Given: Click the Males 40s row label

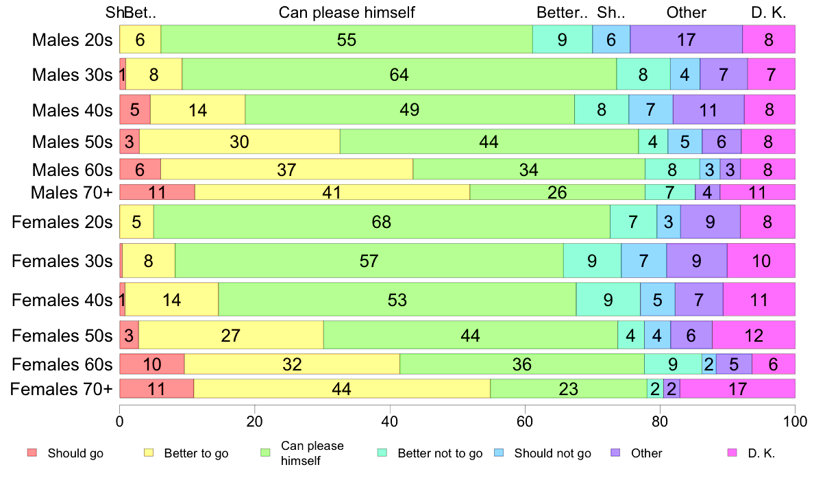Looking at the screenshot, I should coord(72,110).
